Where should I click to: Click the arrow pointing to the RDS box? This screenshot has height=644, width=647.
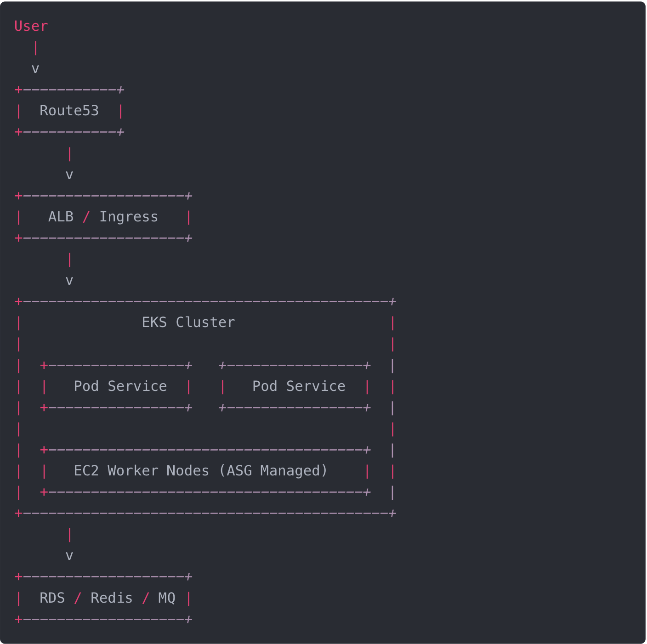pyautogui.click(x=69, y=556)
